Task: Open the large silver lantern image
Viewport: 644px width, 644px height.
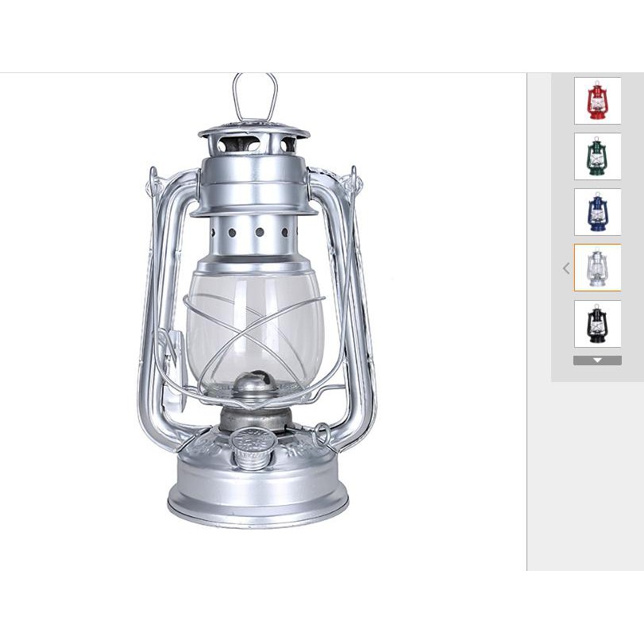Action: (x=257, y=301)
